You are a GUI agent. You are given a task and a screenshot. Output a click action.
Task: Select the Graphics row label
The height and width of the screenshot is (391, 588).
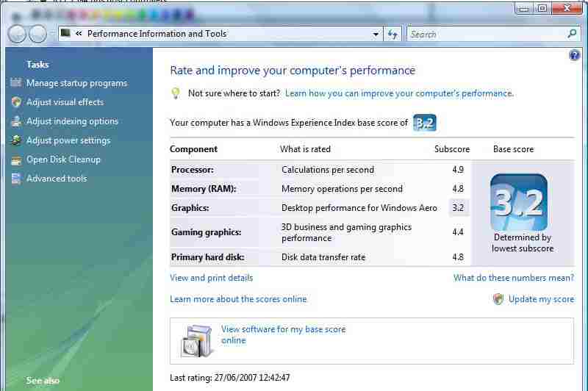[x=190, y=208]
